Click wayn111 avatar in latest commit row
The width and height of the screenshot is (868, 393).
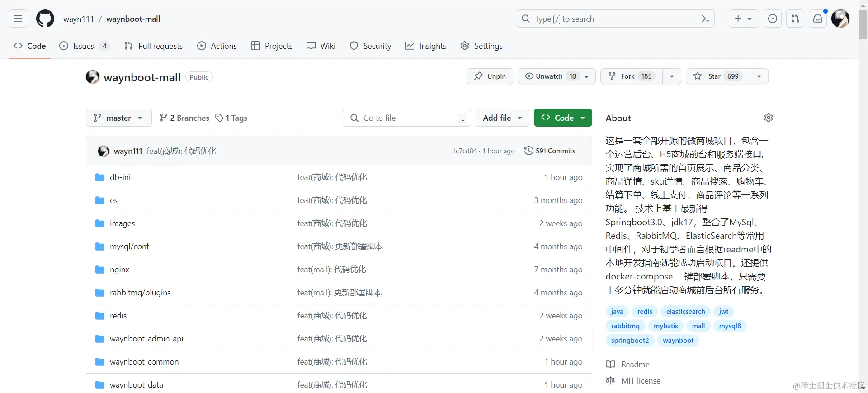tap(104, 151)
